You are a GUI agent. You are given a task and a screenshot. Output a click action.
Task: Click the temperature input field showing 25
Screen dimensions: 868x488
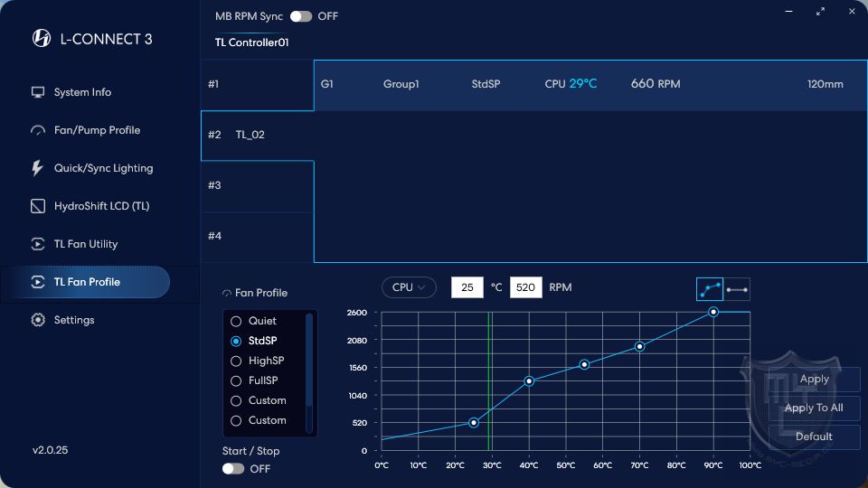click(x=467, y=287)
